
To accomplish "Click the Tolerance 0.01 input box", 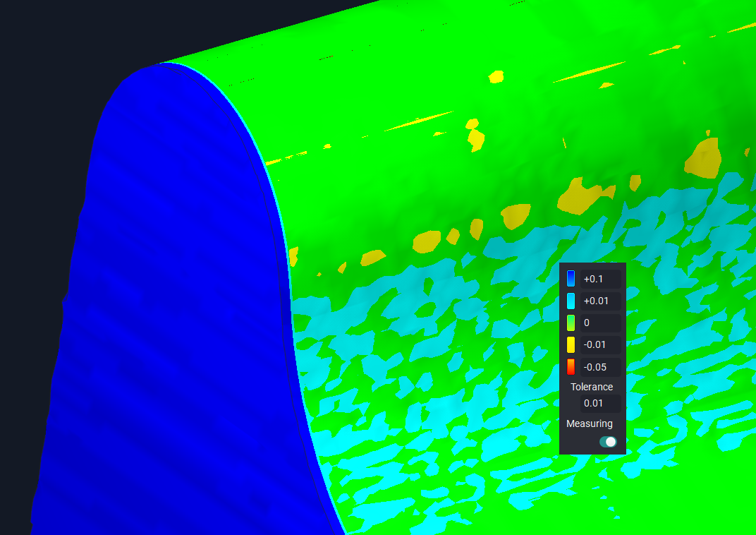I will pyautogui.click(x=600, y=403).
